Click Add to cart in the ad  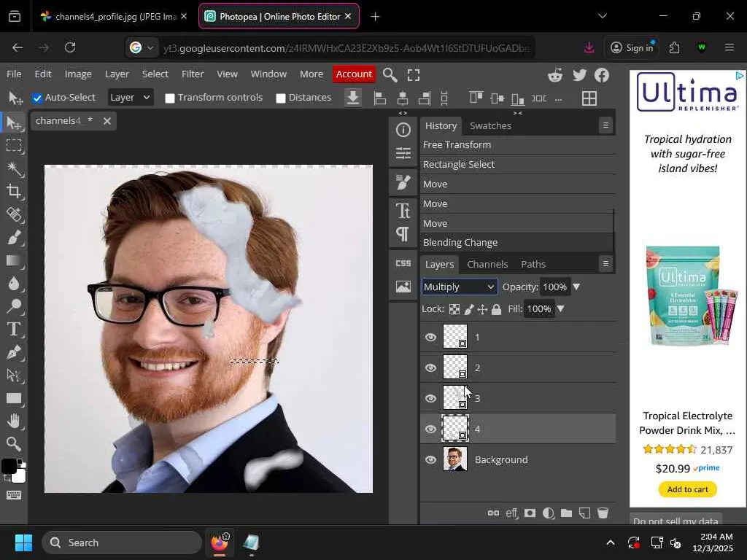point(687,489)
